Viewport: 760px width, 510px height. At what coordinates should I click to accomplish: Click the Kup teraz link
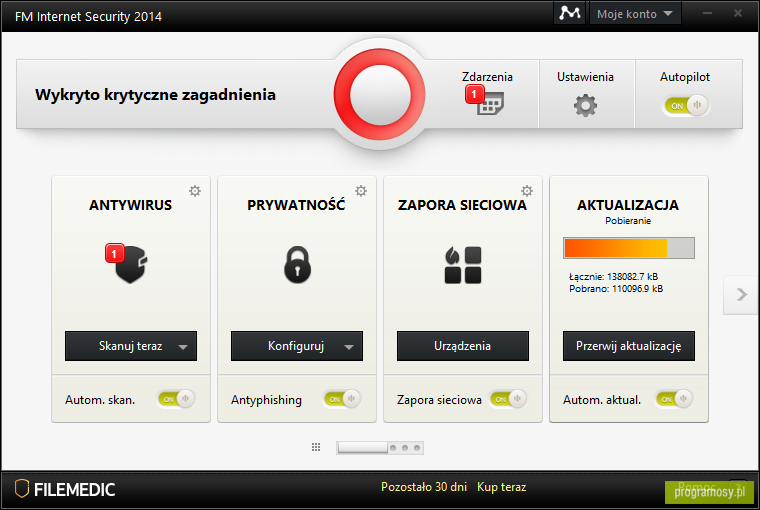501,487
